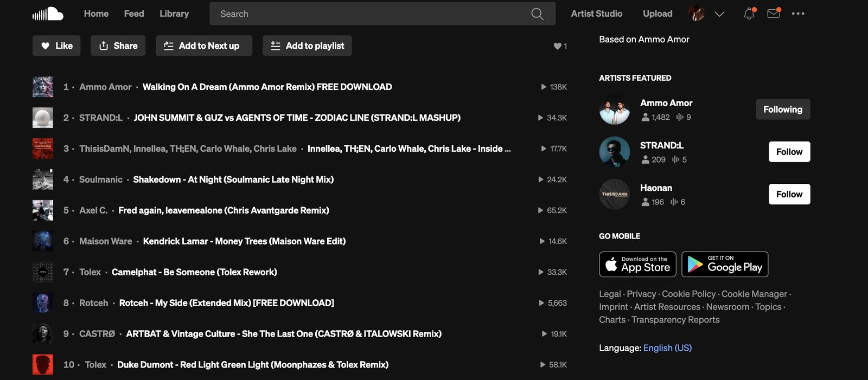Screen dimensions: 868x380
Task: Open leavemealone remix artwork thumbnail
Action: click(43, 210)
